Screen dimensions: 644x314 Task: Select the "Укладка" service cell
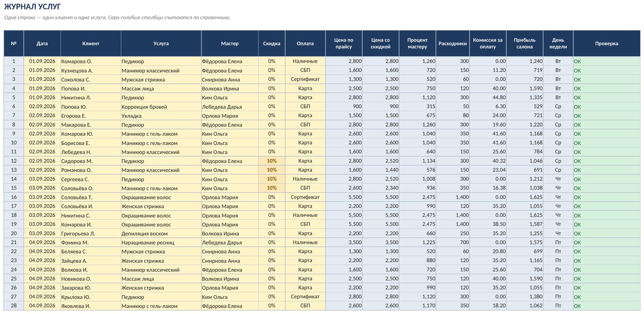(161, 116)
